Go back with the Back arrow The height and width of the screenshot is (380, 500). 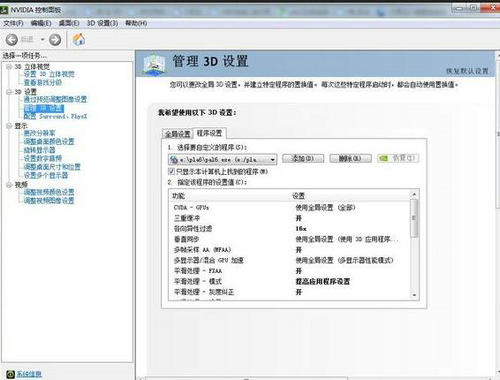[x=12, y=40]
